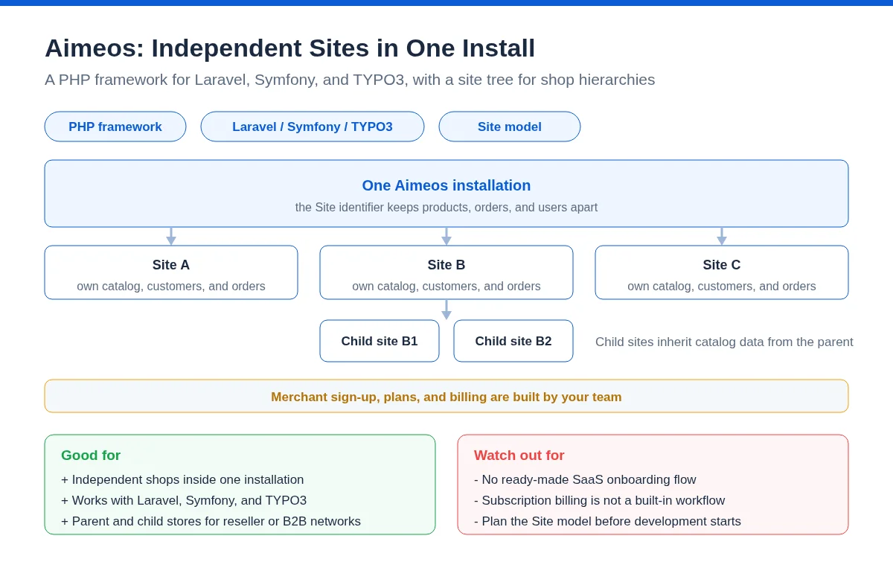Click the "Watch out for" heading

(519, 456)
